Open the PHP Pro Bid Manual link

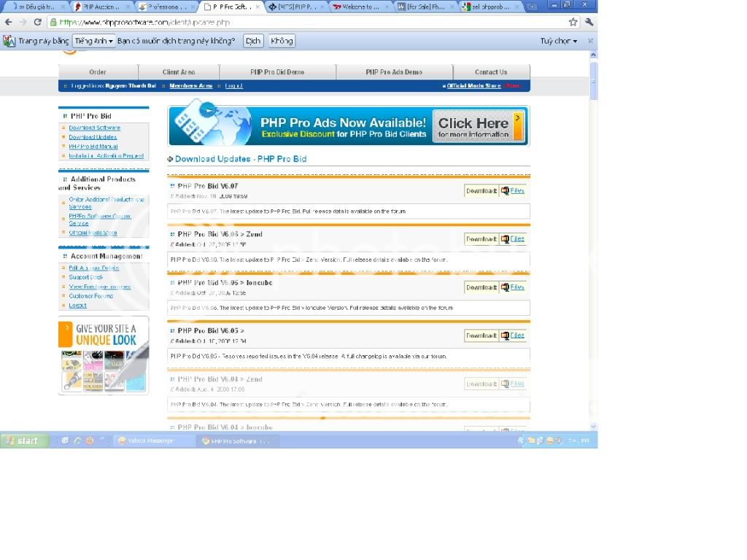coord(93,146)
